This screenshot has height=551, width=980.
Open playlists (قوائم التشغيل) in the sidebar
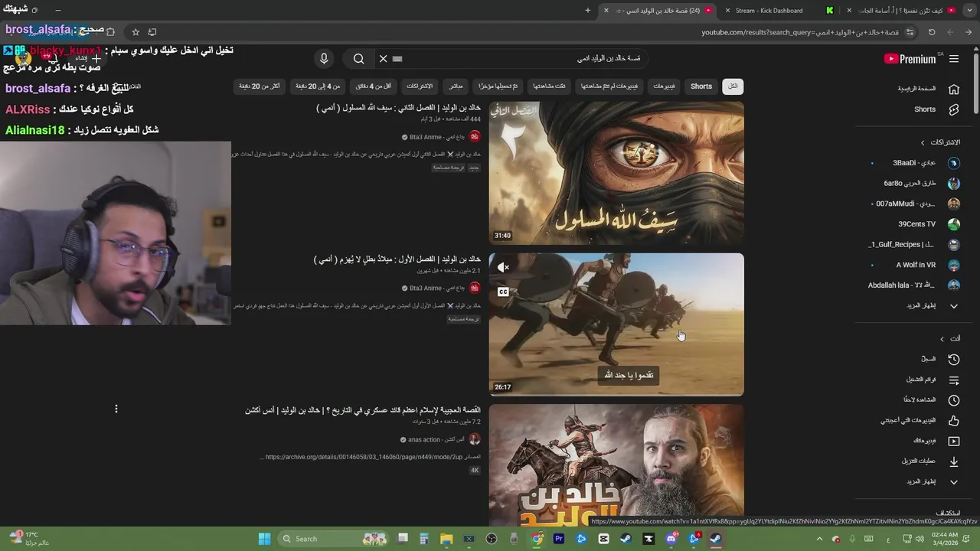tap(932, 380)
